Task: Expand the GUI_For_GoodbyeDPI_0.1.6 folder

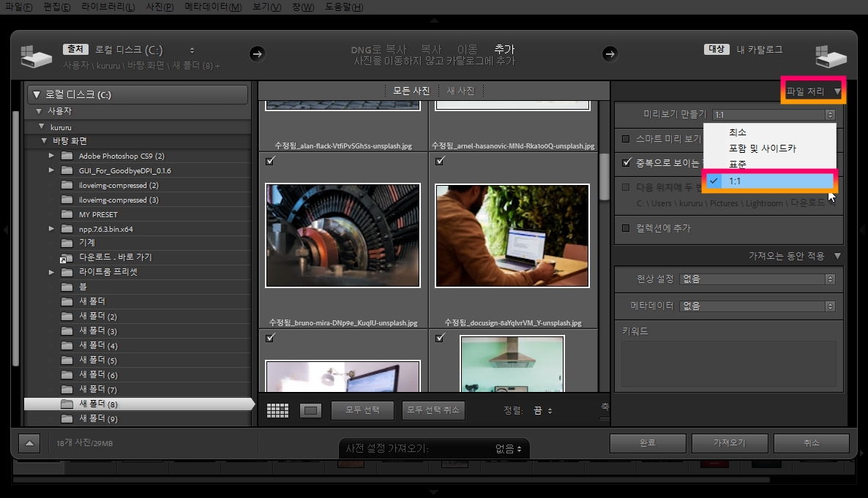Action: pyautogui.click(x=51, y=170)
